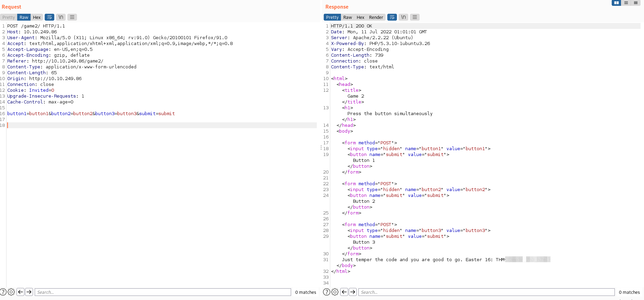Click the 'Game 2' title text in response
This screenshot has height=300, width=644.
click(356, 96)
